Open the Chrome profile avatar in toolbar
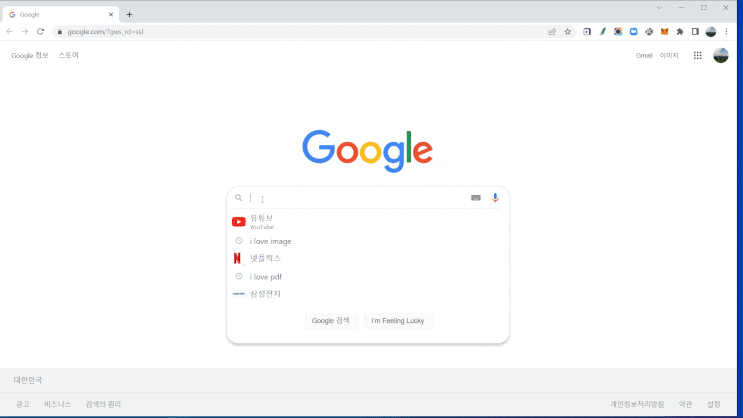The height and width of the screenshot is (418, 743). 711,32
